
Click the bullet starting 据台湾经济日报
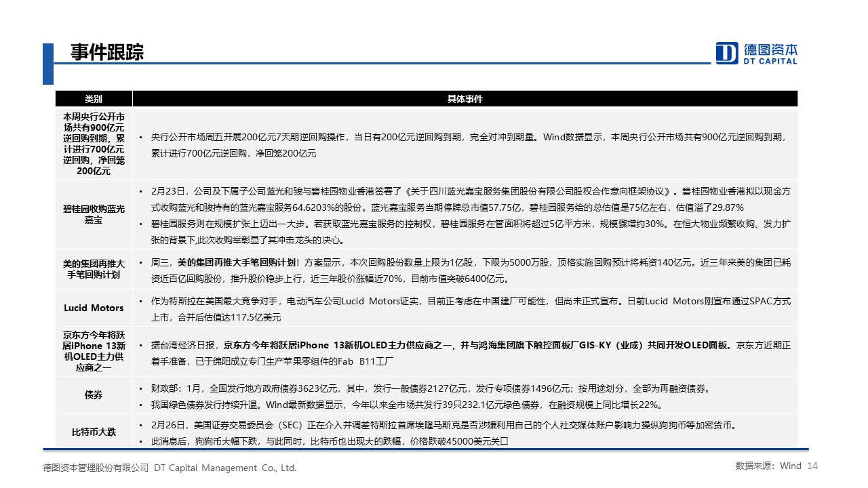[464, 352]
